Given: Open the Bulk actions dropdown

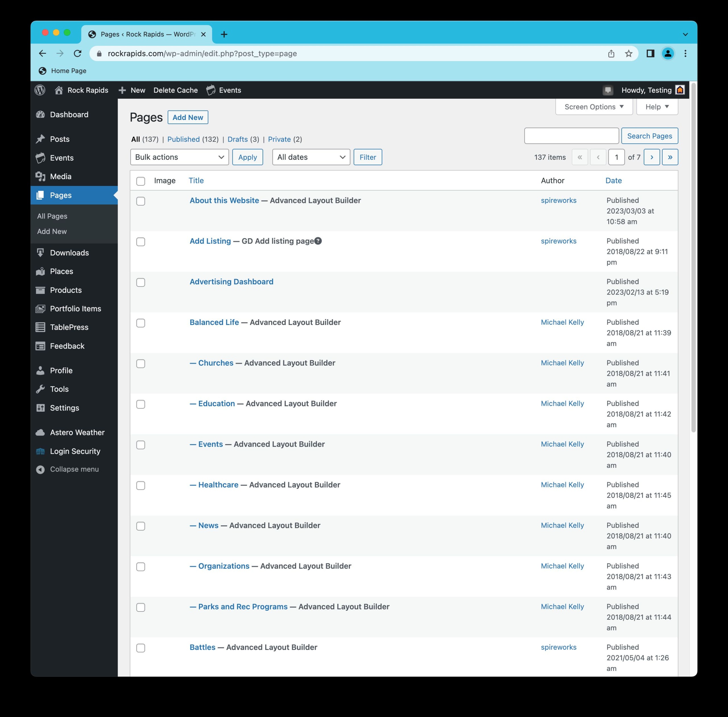Looking at the screenshot, I should (x=179, y=157).
